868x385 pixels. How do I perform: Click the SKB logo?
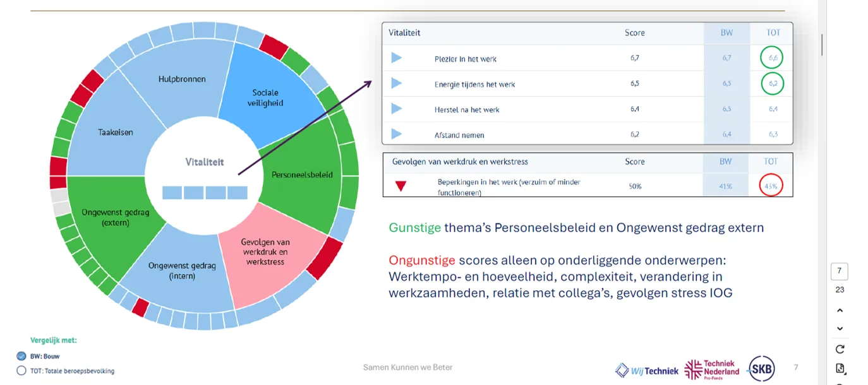(761, 369)
